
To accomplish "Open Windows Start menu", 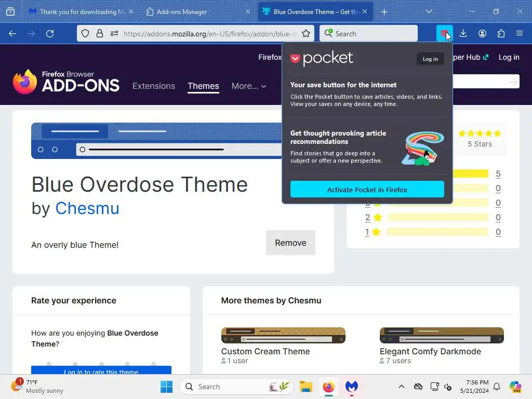I will pyautogui.click(x=166, y=387).
